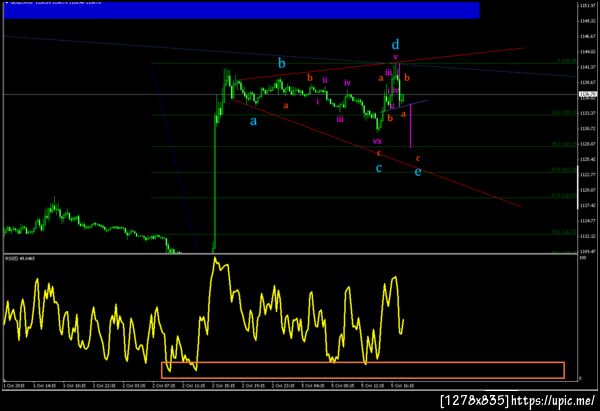Click time axis label "2 Oct 03:15"
Viewport: 600px width, 411px height.
tap(134, 386)
